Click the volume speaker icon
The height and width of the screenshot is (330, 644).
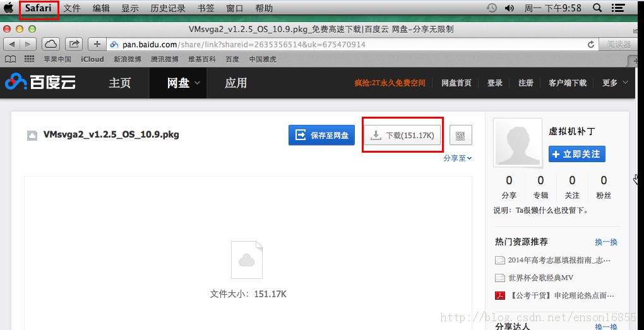[x=510, y=8]
